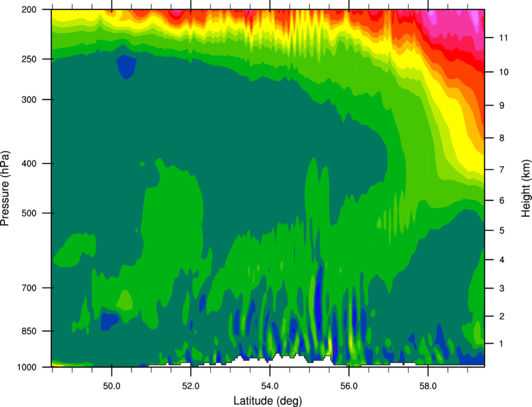Select the 300 pressure tick label
The height and width of the screenshot is (407, 532).
tap(29, 100)
